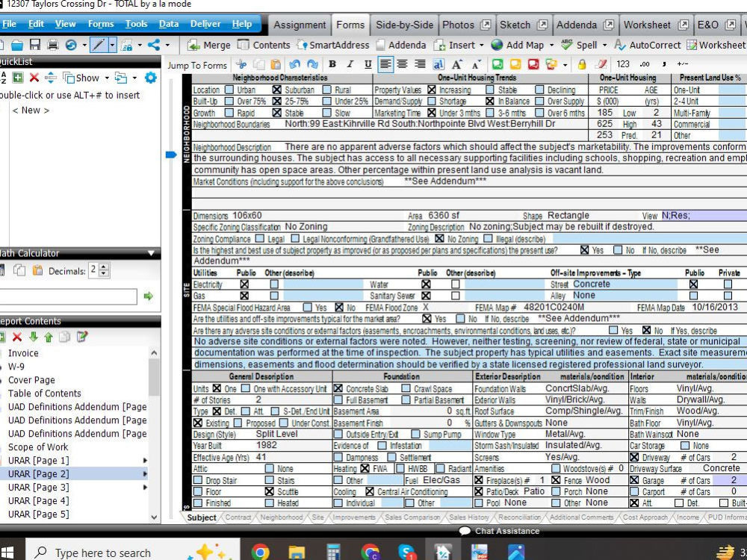Image resolution: width=747 pixels, height=560 pixels.
Task: Click the red comment bubble icon
Action: [x=533, y=64]
